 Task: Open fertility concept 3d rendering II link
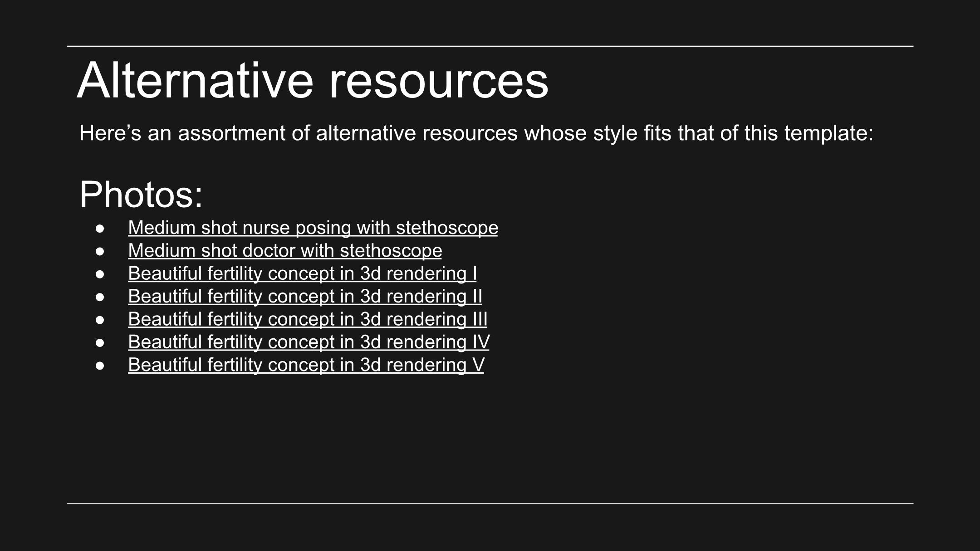tap(305, 296)
